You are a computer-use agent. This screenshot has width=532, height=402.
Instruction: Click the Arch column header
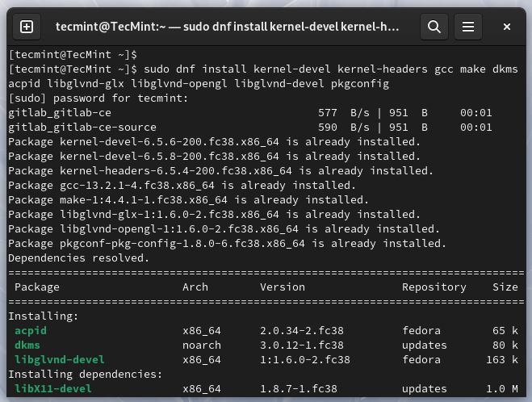click(x=195, y=287)
